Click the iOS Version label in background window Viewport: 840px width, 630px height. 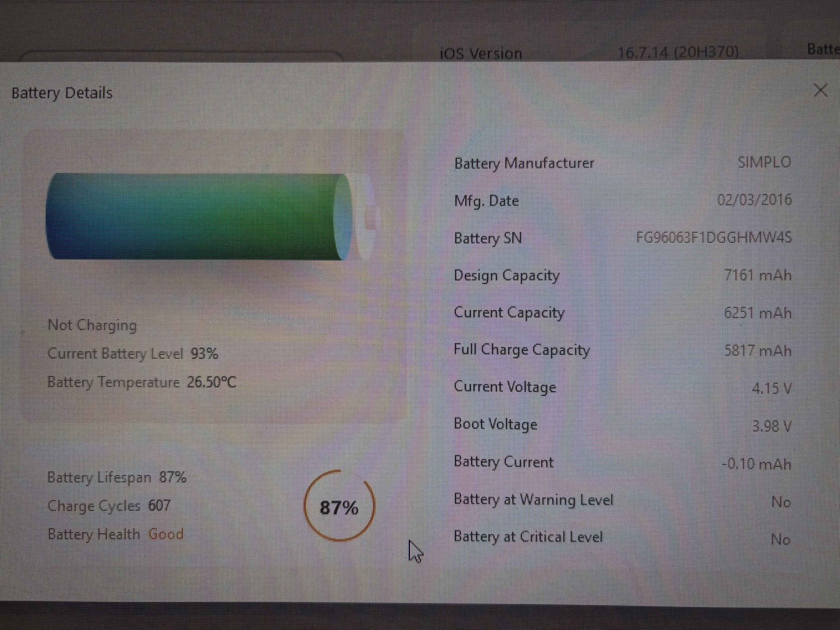tap(481, 54)
